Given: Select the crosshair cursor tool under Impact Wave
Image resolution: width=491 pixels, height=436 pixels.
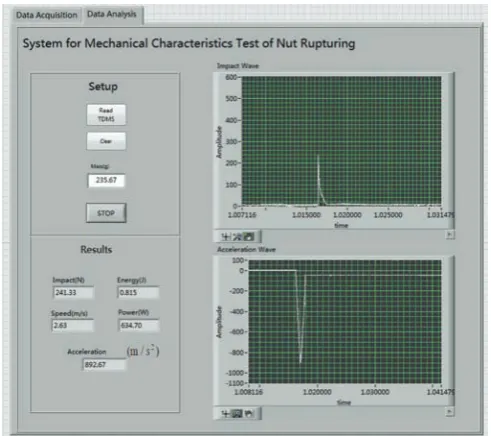Looking at the screenshot, I should [x=226, y=237].
